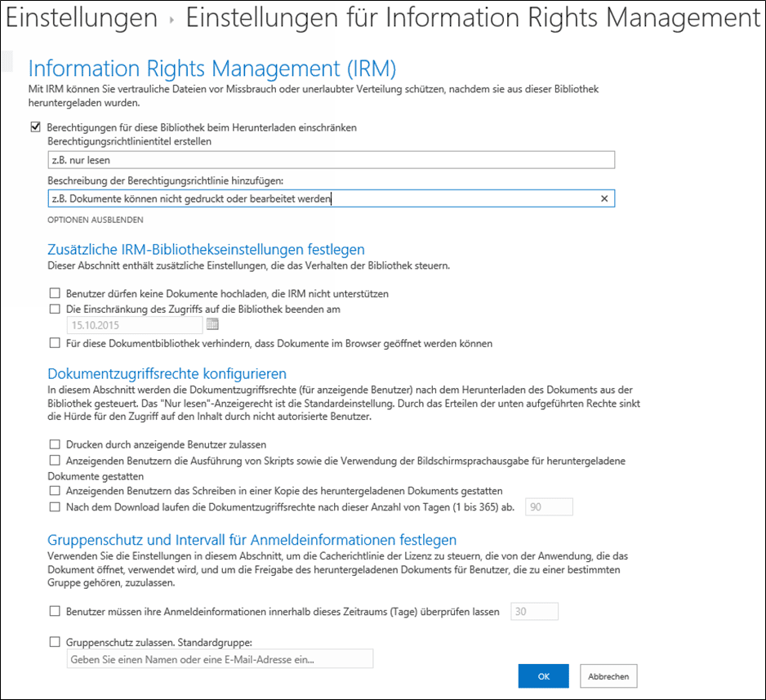
Task: Enable document rights expiry after download
Action: pyautogui.click(x=55, y=506)
